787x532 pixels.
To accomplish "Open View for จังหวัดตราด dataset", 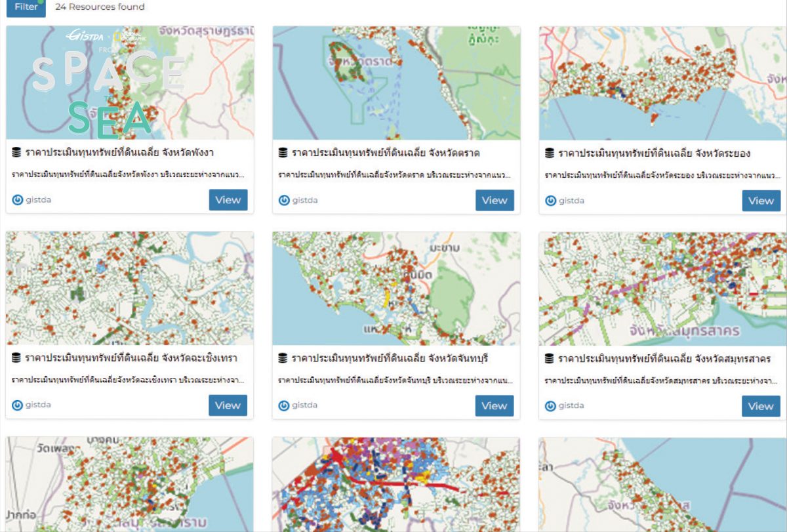I will 494,200.
